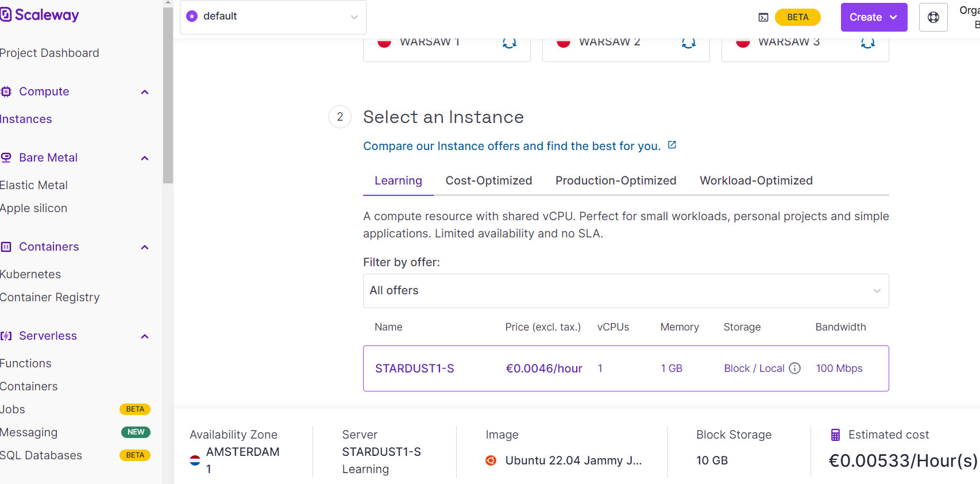
Task: Open SQL Databases in sidebar
Action: pyautogui.click(x=41, y=455)
